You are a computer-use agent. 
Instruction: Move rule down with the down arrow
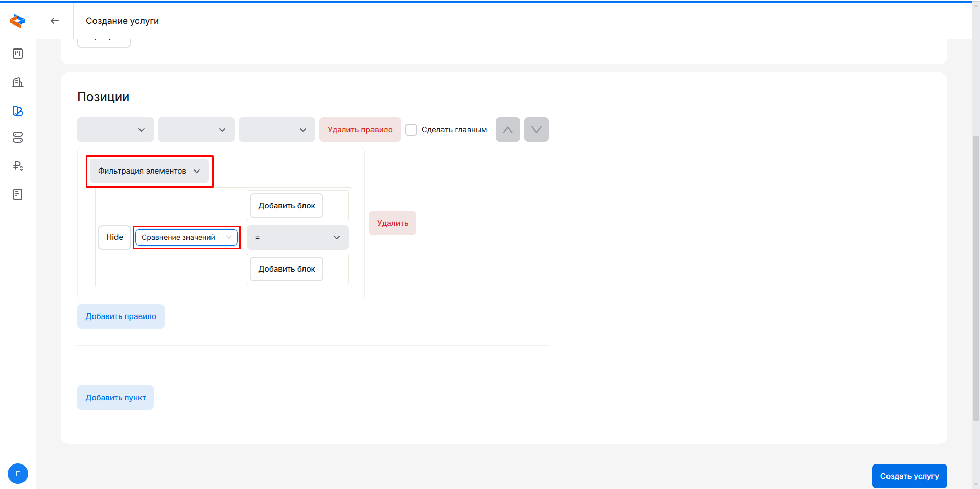click(536, 130)
